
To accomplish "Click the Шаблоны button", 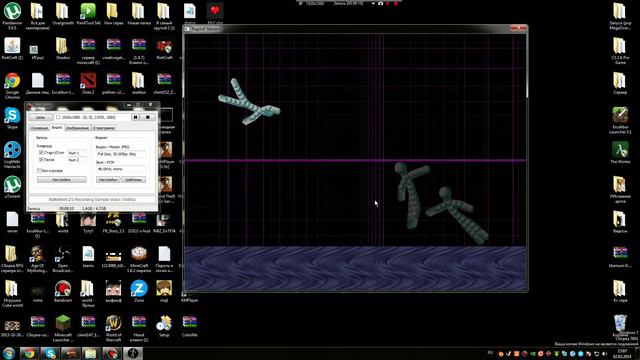I will click(133, 180).
